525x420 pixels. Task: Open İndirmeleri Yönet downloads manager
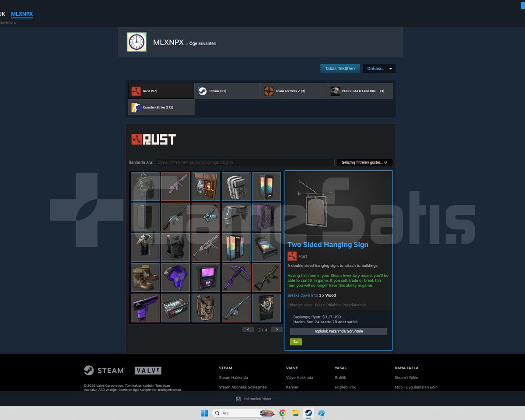253,399
